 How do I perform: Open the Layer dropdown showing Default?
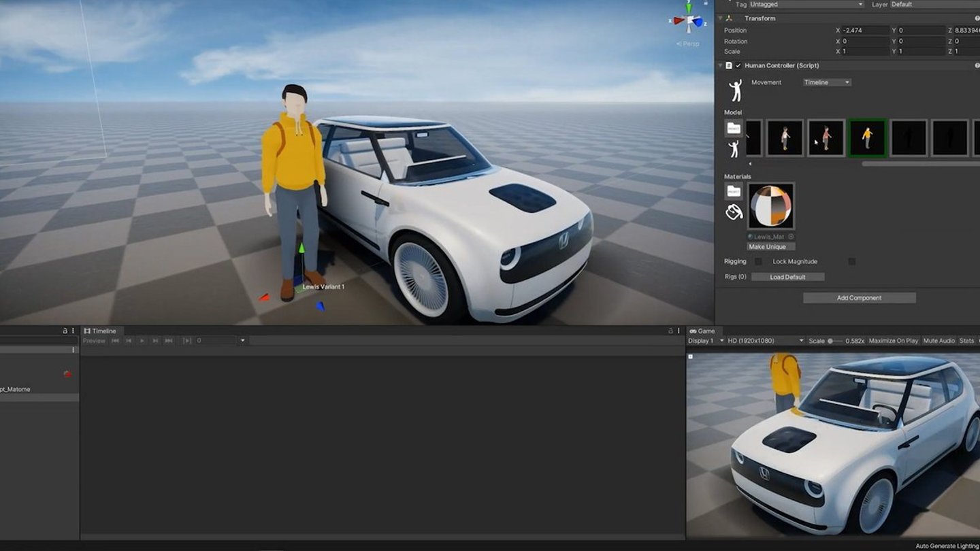pyautogui.click(x=934, y=4)
